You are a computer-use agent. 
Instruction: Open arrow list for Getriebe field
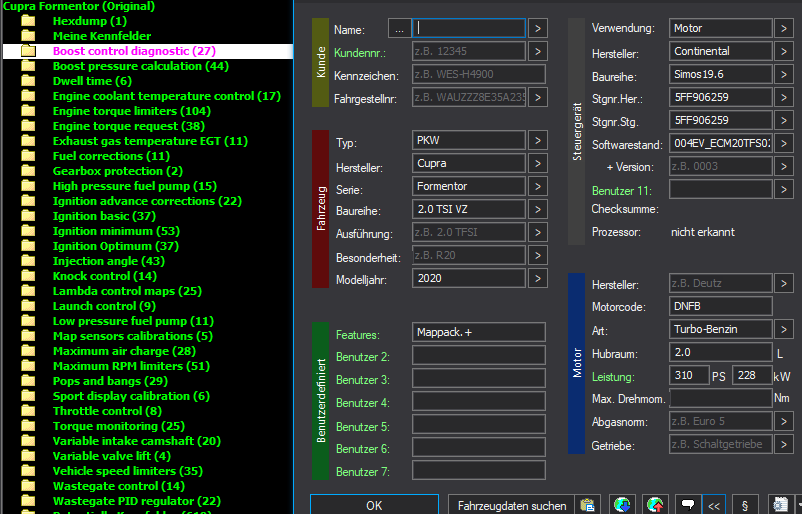(x=784, y=444)
